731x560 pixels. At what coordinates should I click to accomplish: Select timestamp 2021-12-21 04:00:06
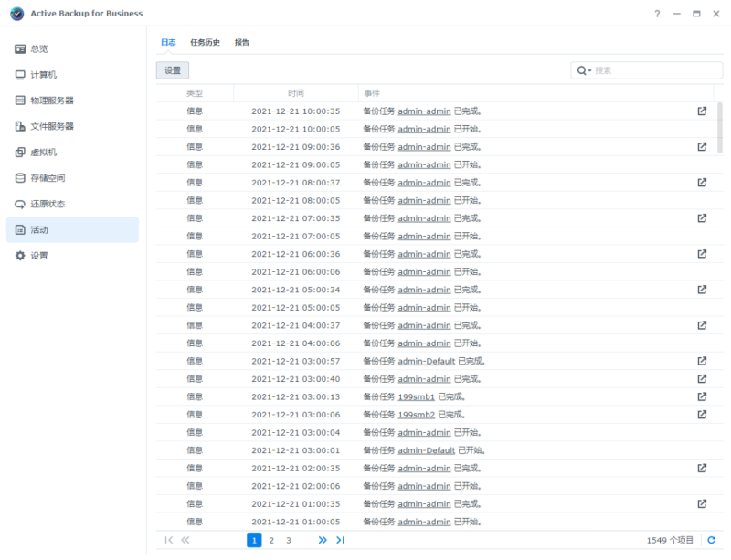295,343
